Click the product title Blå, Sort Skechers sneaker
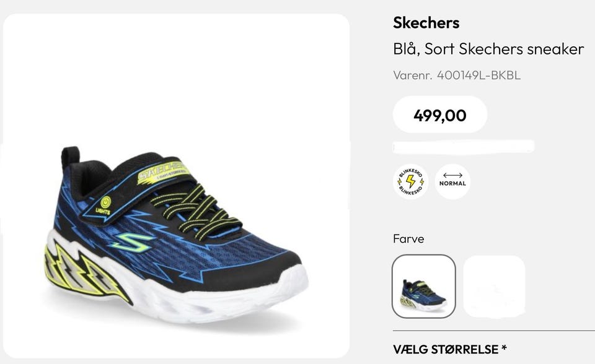 tap(488, 49)
